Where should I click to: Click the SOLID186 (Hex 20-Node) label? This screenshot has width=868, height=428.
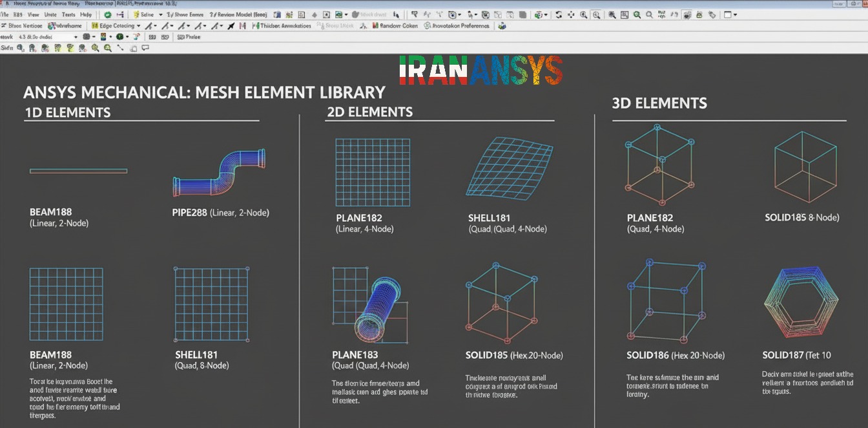(x=676, y=356)
